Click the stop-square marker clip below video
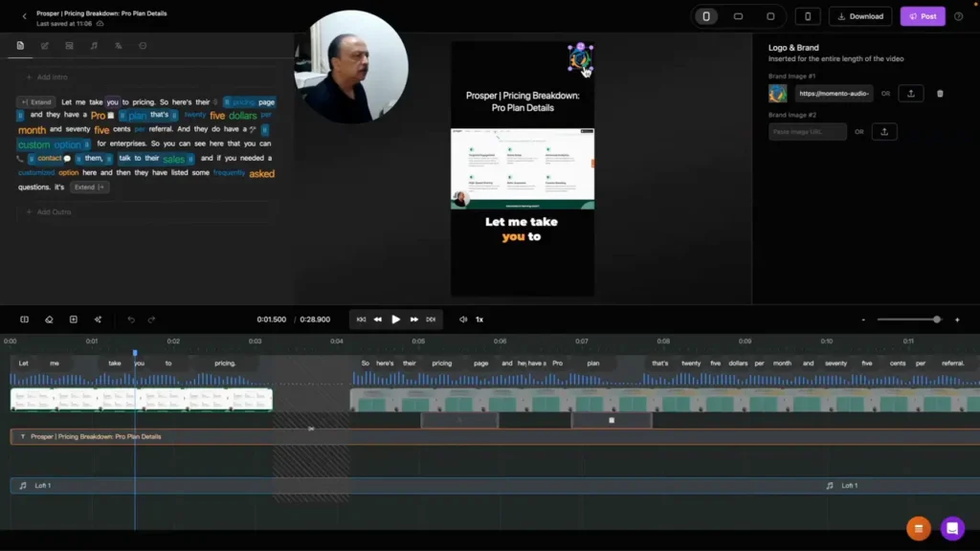980x551 pixels. point(612,421)
